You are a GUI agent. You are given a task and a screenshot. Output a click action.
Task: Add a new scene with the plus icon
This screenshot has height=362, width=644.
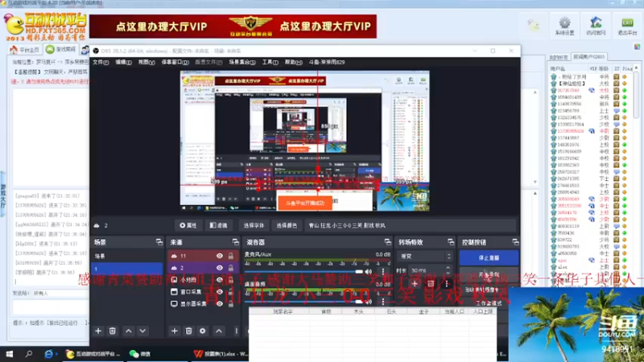(x=98, y=331)
